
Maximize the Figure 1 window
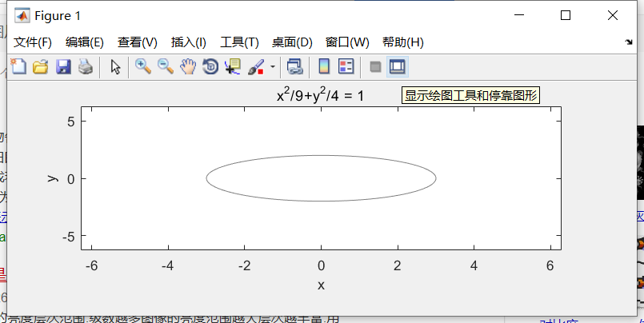566,15
